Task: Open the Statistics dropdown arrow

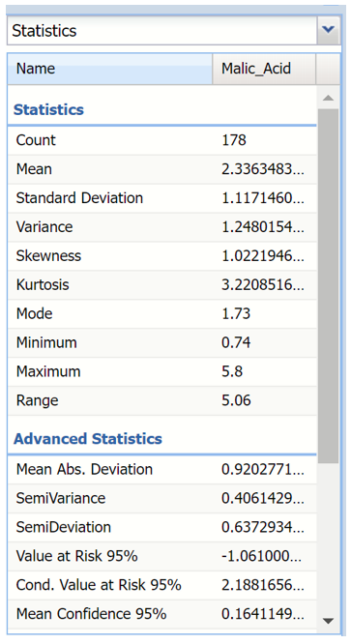Action: [x=328, y=30]
